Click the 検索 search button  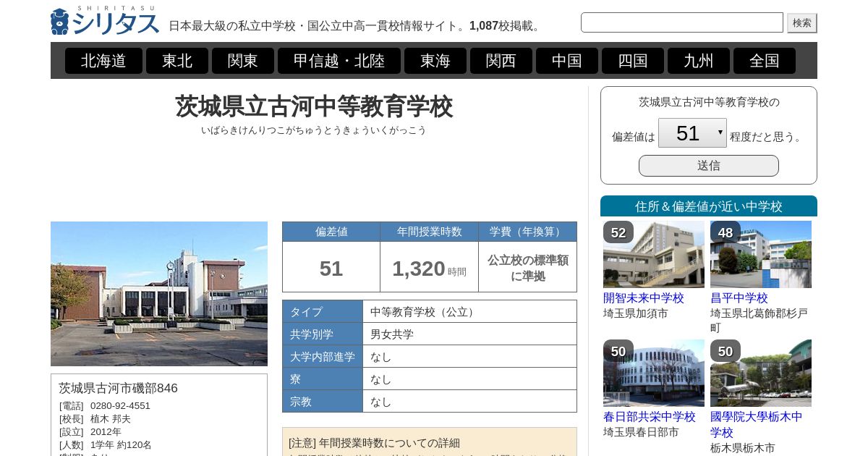tap(802, 23)
